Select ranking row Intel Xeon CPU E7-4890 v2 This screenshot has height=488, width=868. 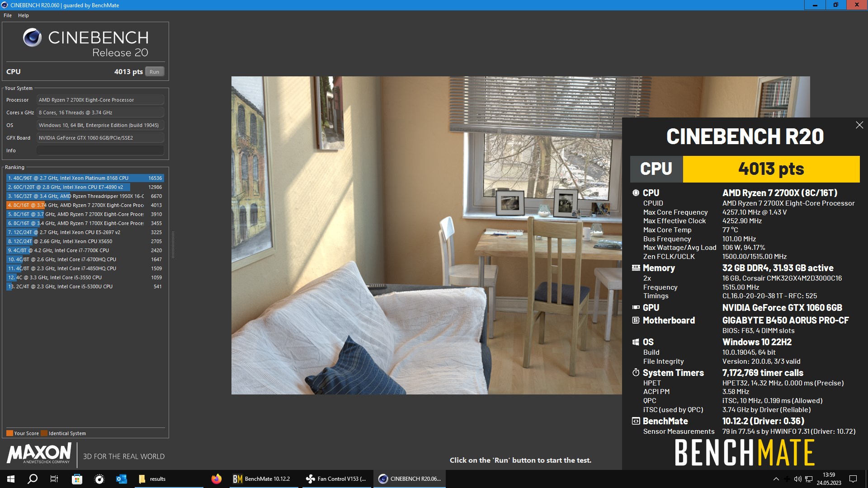[x=85, y=187]
